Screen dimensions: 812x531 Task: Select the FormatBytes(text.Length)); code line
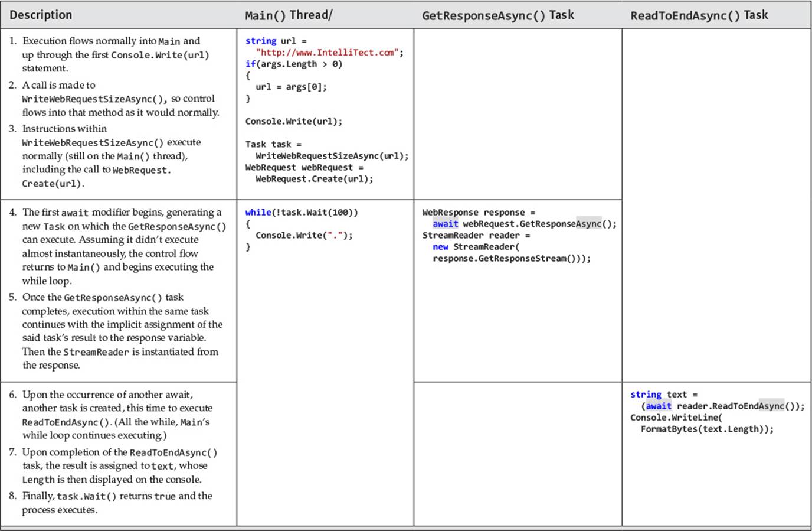[707, 429]
